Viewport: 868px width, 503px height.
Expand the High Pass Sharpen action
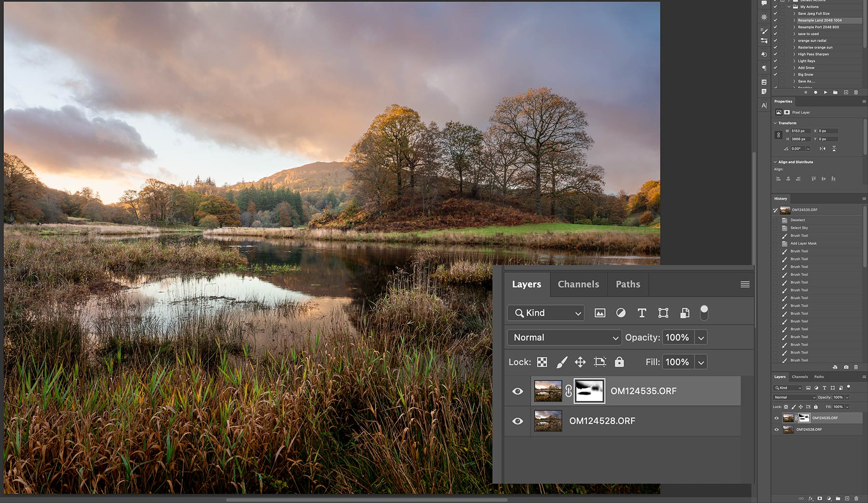coord(794,54)
